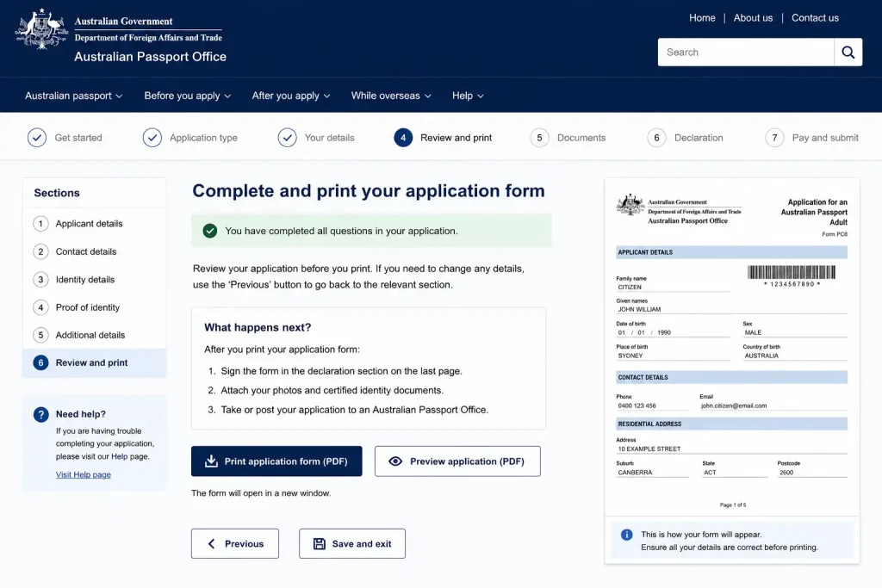Open the Home link in header
Viewport: 882px width, 588px height.
point(702,18)
